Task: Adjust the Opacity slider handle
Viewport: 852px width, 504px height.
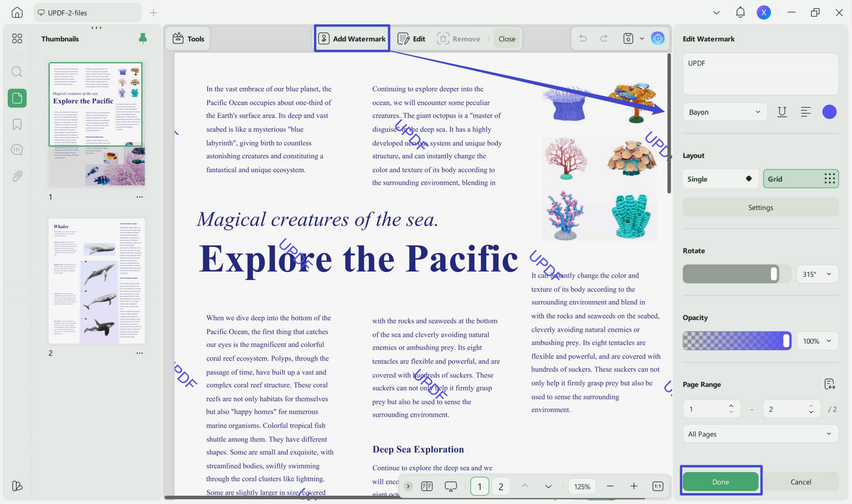Action: [786, 341]
